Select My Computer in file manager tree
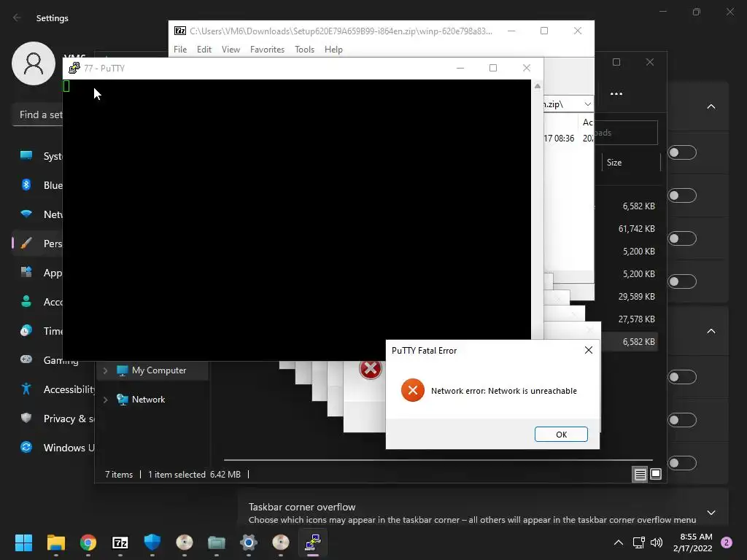747x560 pixels. 158,370
